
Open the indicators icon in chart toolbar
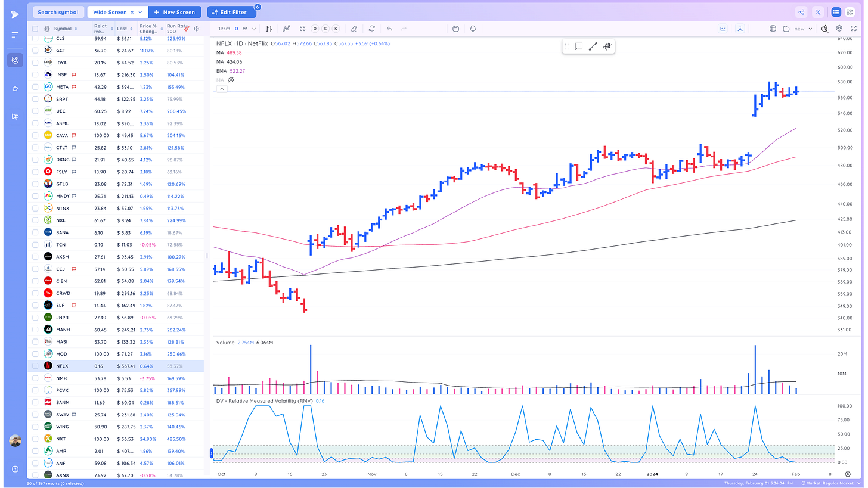pos(286,29)
